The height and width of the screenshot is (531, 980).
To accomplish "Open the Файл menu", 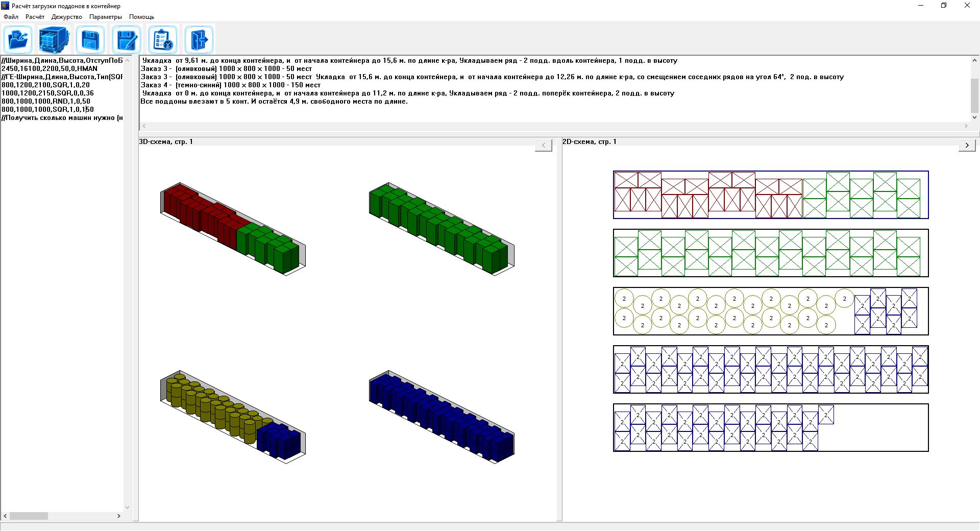I will pyautogui.click(x=11, y=17).
